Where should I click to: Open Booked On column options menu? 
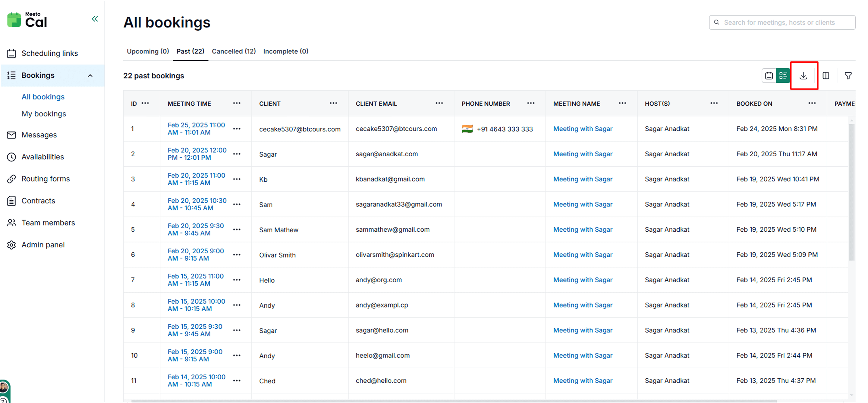tap(813, 103)
